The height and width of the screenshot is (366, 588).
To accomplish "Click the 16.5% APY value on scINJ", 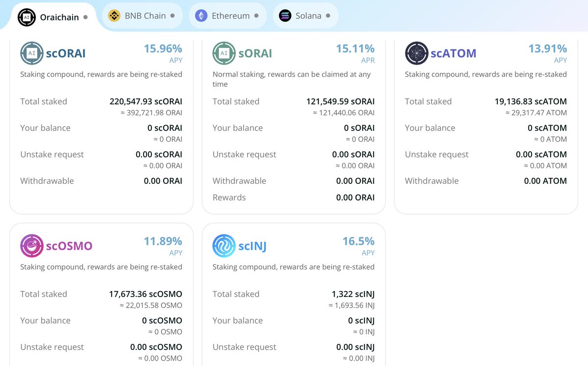I will point(358,242).
